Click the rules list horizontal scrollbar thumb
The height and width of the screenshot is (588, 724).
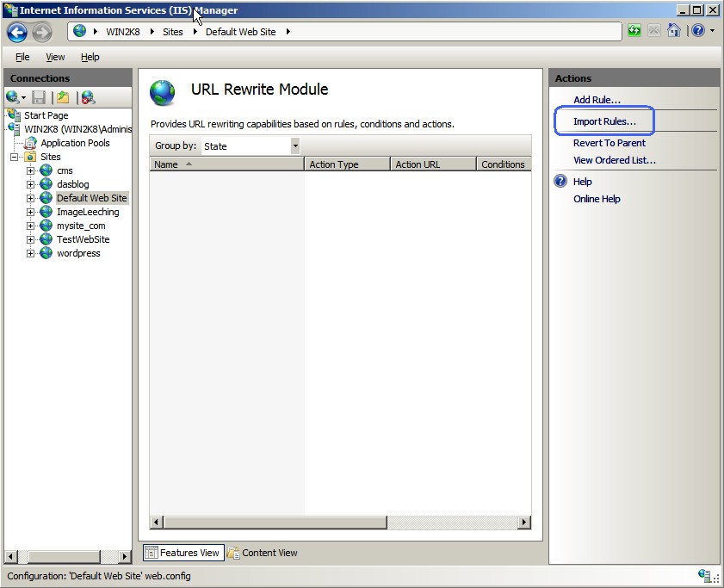pyautogui.click(x=275, y=523)
